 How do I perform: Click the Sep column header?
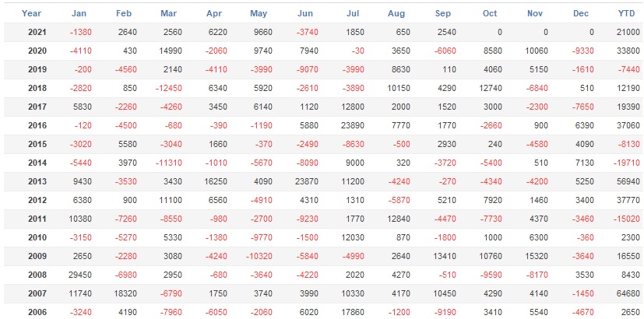pos(443,13)
